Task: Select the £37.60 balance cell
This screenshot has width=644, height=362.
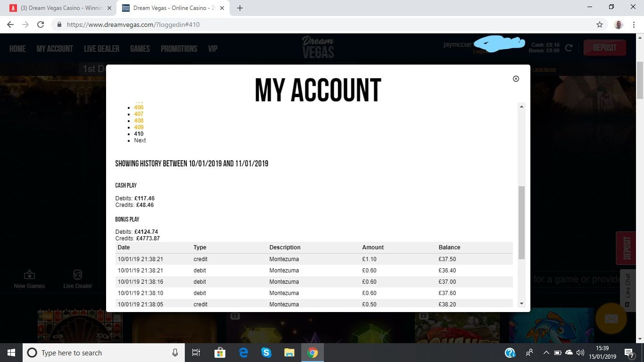Action: [x=447, y=293]
